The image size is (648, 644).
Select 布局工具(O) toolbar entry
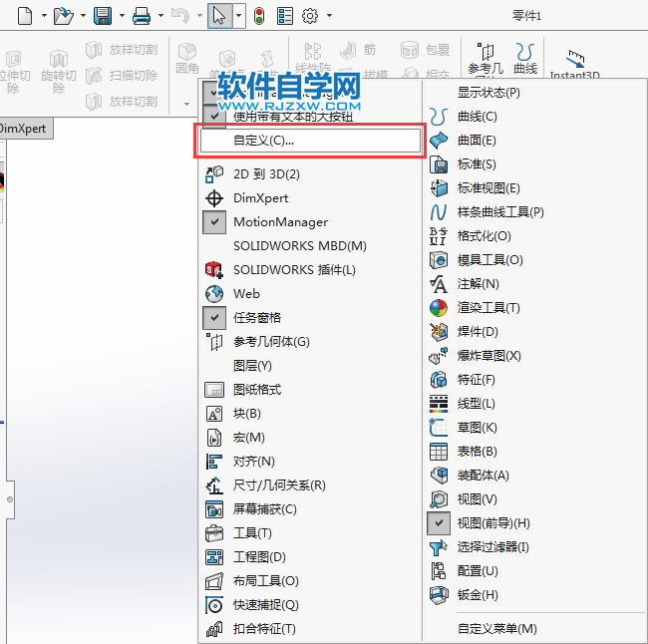tap(266, 581)
